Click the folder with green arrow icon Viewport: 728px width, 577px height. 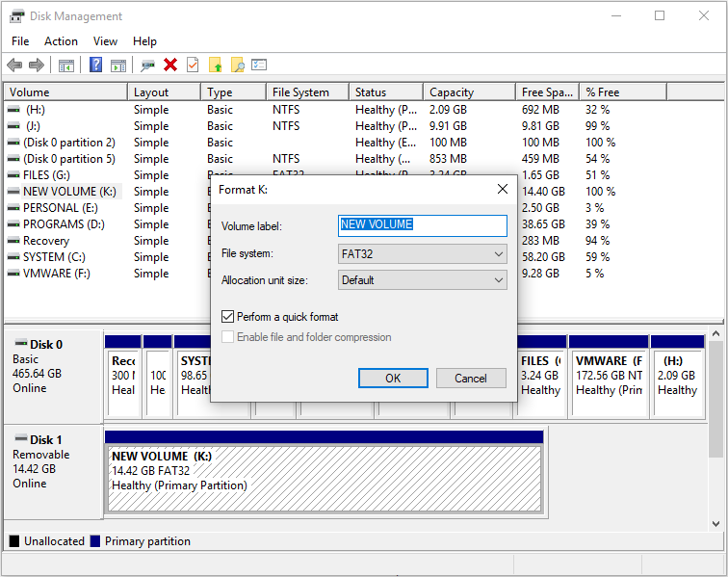tap(216, 65)
